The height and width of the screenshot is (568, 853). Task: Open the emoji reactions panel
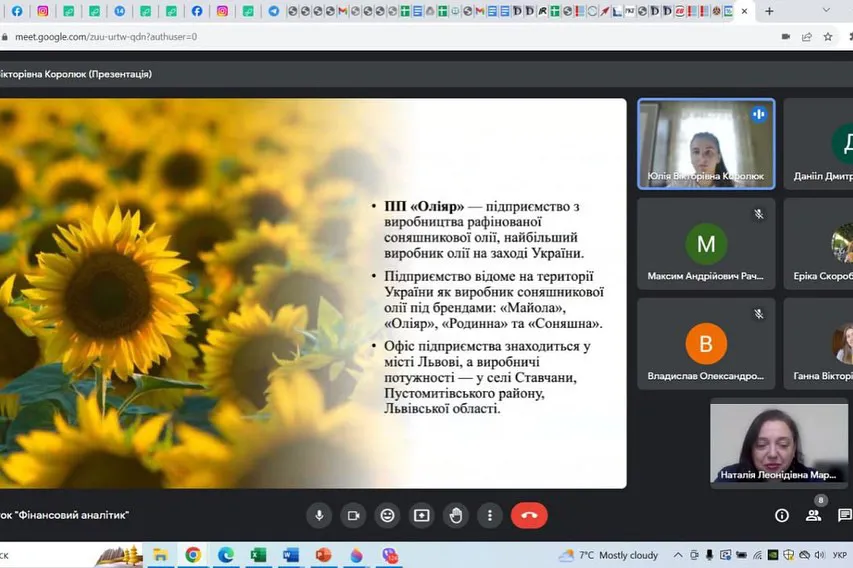click(387, 515)
